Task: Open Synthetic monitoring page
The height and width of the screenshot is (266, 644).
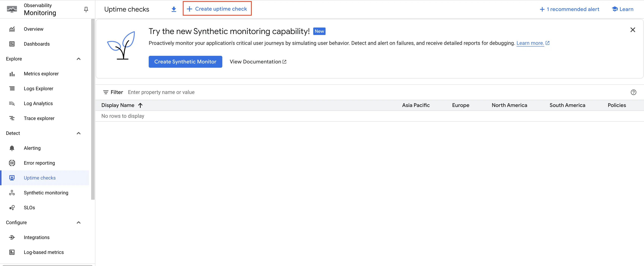Action: tap(45, 193)
